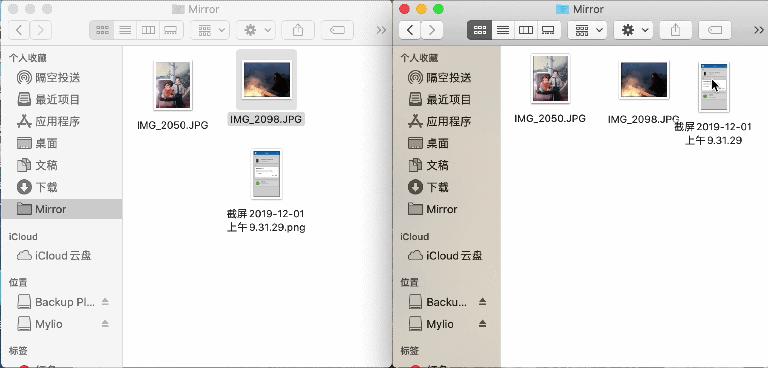This screenshot has width=768, height=368.
Task: Select IMG_2098.JPG thumbnail in right window
Action: tap(644, 80)
